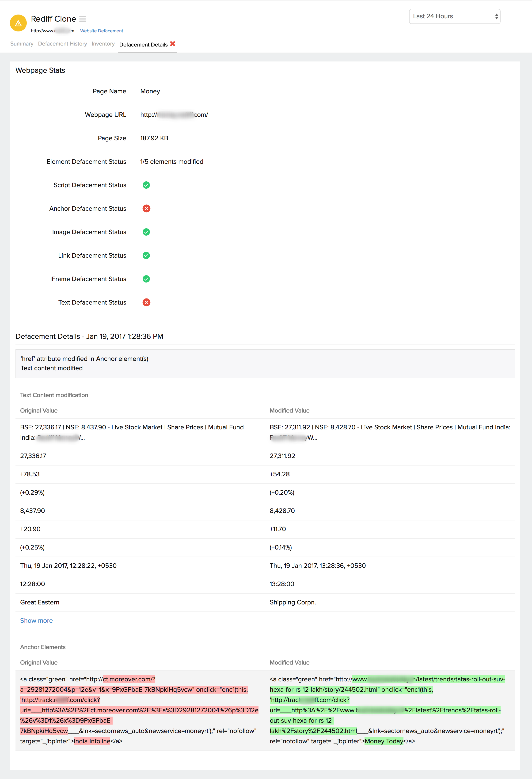
Task: Click Anchor Defacement Status red error icon
Action: click(x=146, y=209)
